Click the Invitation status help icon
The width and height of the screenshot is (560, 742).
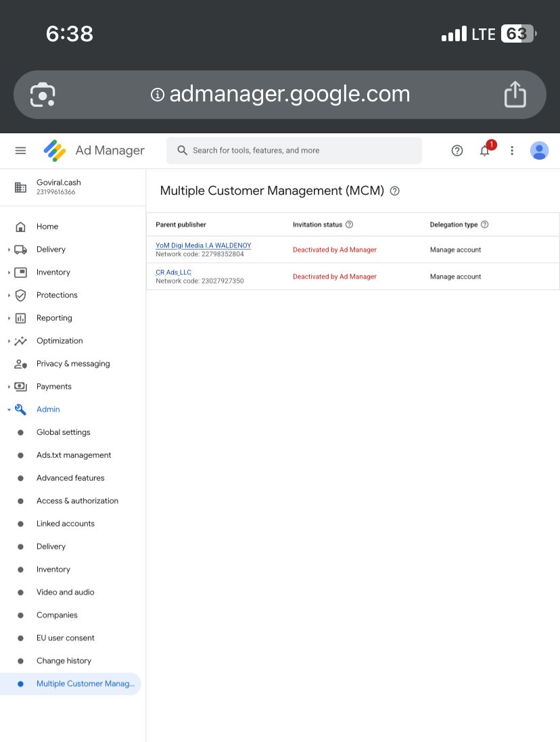pos(350,225)
